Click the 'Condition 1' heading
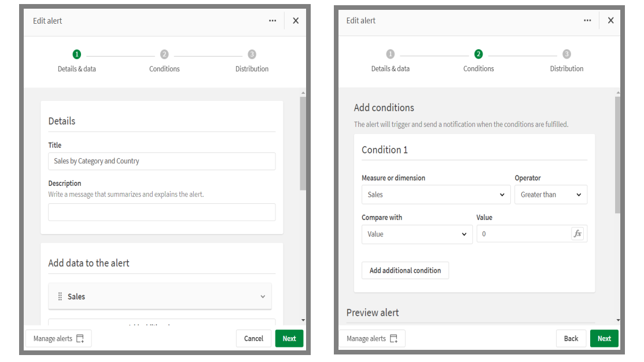This screenshot has height=362, width=644. 384,150
